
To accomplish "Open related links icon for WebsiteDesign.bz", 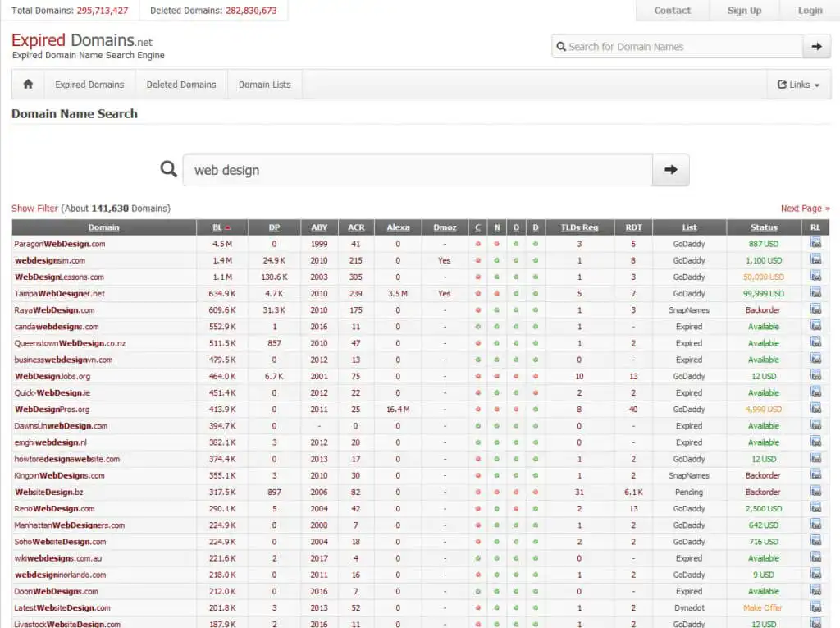I will [x=815, y=492].
